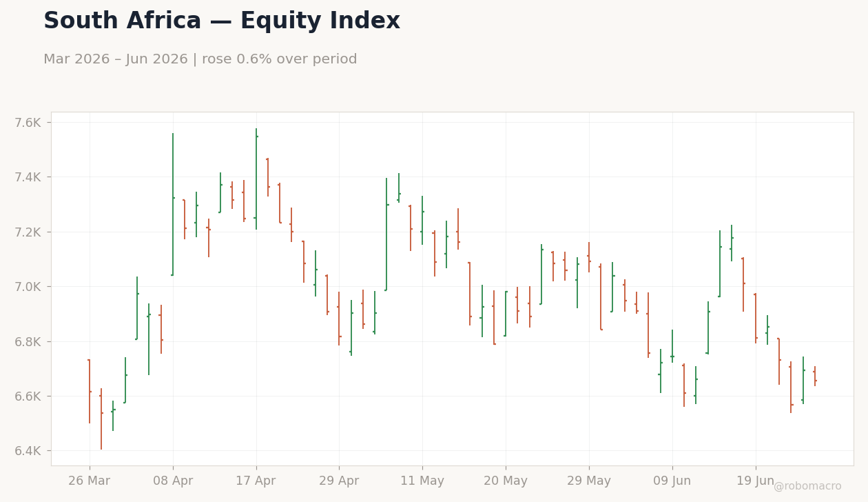Screen dimensions: 868x502
Task: Select the 20 May x-axis date label
Action: point(506,481)
